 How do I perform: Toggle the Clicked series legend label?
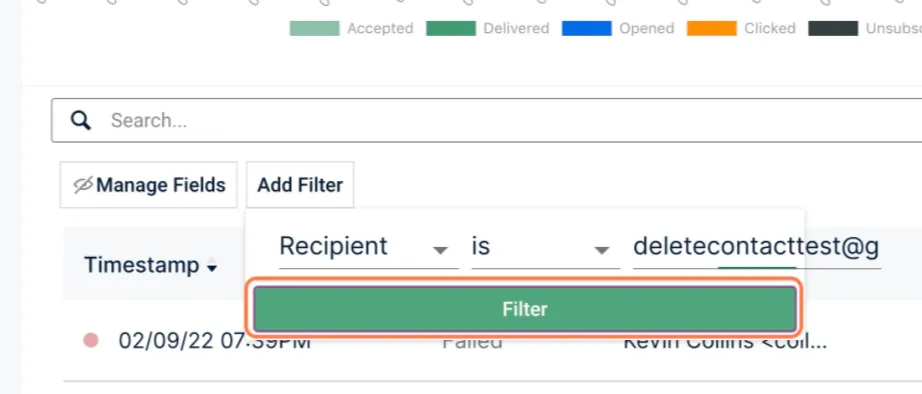point(770,28)
